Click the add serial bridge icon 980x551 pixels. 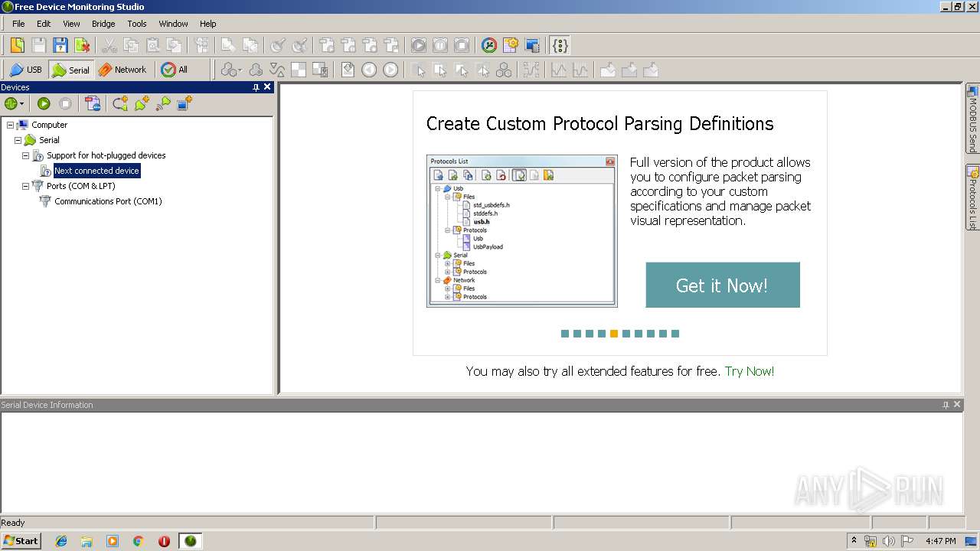tap(120, 103)
